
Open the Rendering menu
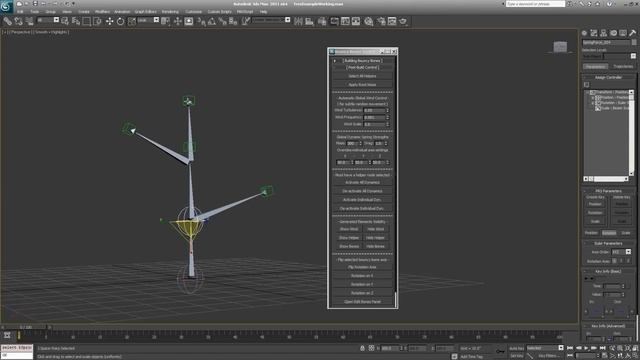(170, 12)
